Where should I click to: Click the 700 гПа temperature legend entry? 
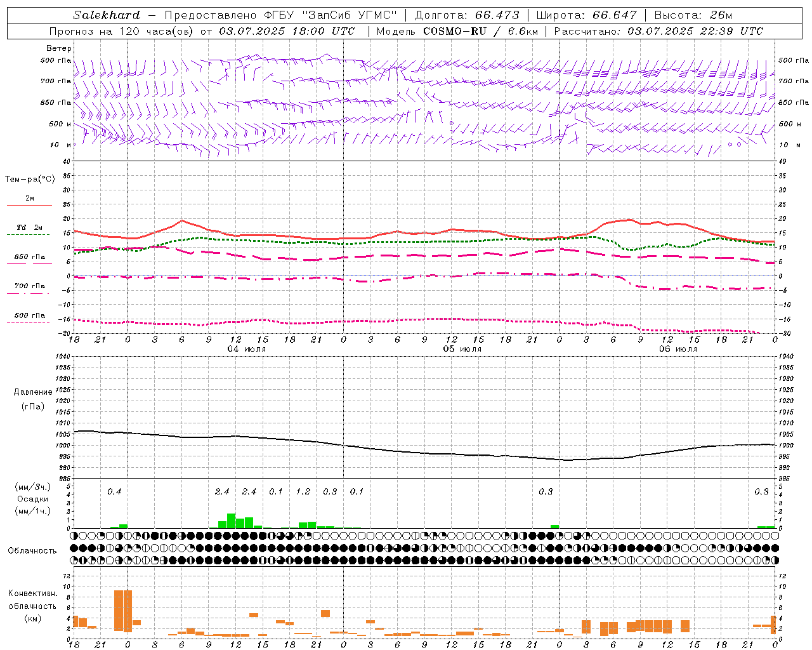click(30, 286)
